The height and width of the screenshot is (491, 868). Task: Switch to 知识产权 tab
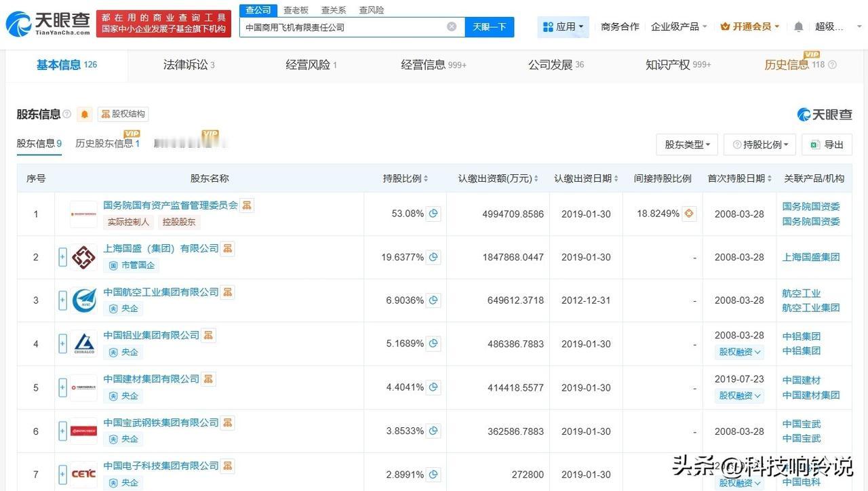click(x=677, y=65)
